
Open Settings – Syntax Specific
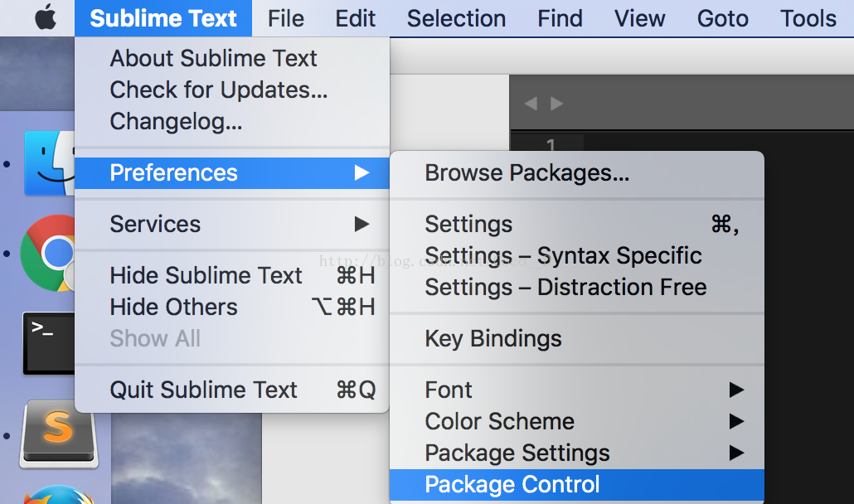pyautogui.click(x=577, y=256)
